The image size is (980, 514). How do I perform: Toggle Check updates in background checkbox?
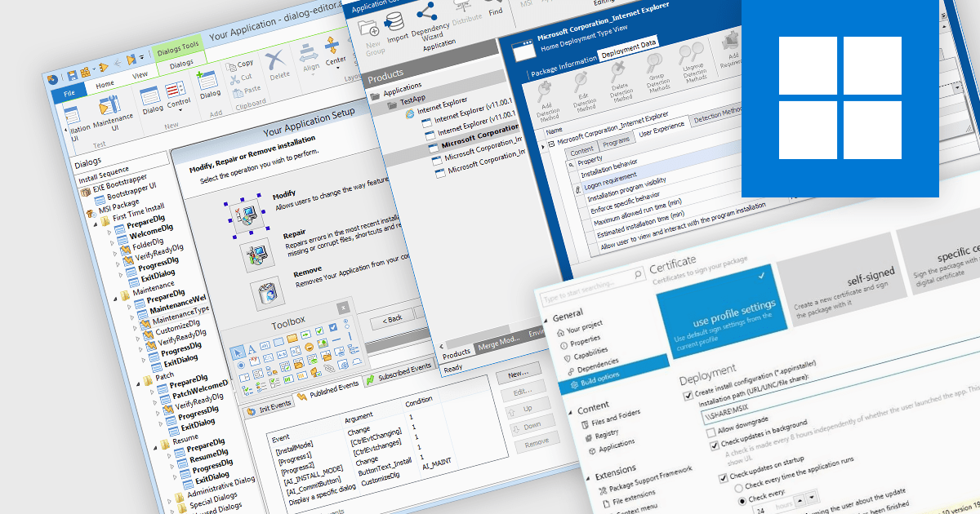pos(715,445)
